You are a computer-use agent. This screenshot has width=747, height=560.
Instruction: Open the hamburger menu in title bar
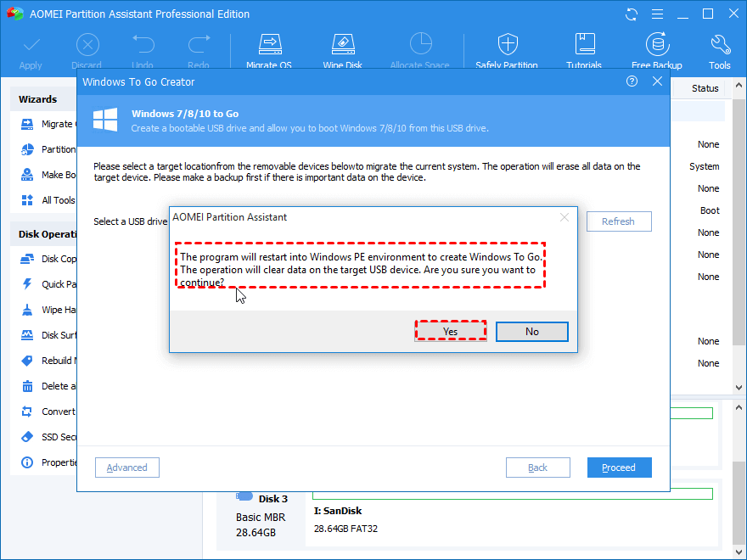tap(657, 14)
